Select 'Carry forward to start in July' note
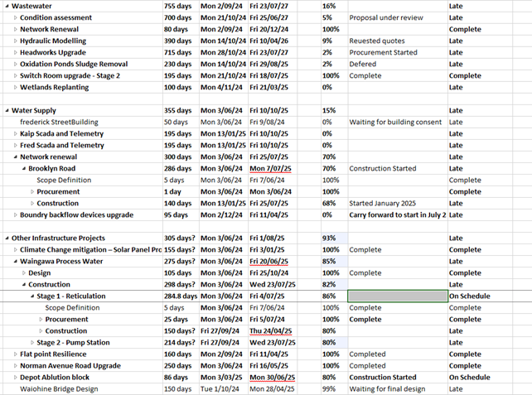 398,215
